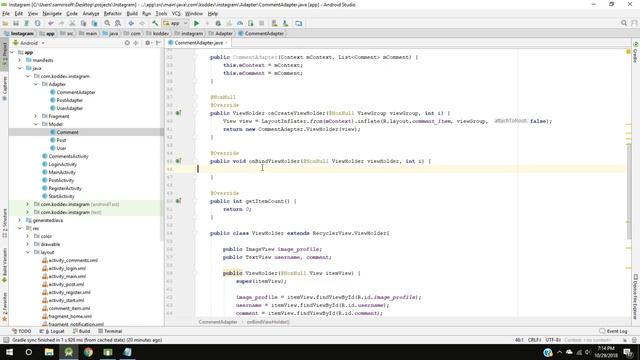Open the Build tool window button at bottom
This screenshot has width=640, height=360.
click(82, 331)
